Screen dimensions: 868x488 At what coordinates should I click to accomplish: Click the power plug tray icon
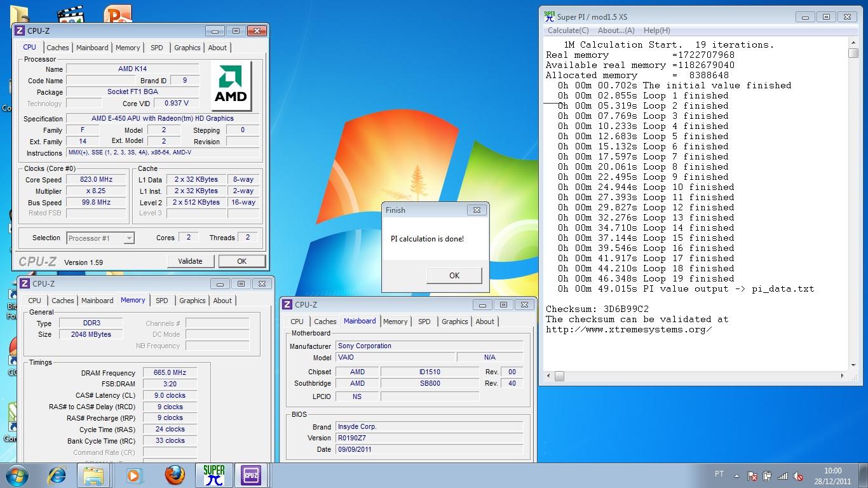[768, 475]
